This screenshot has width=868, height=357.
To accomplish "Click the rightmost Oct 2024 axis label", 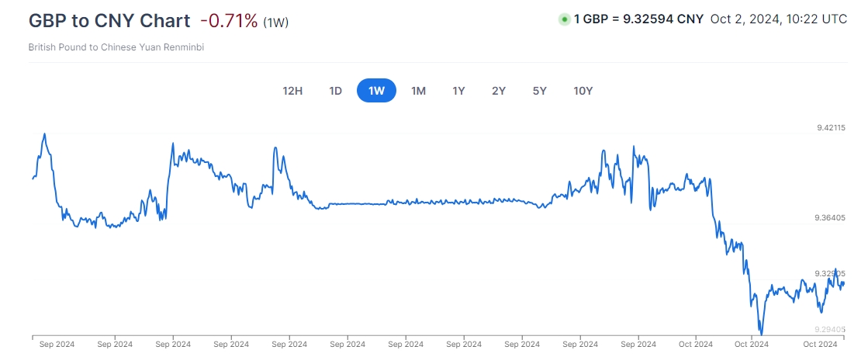I will pyautogui.click(x=820, y=344).
